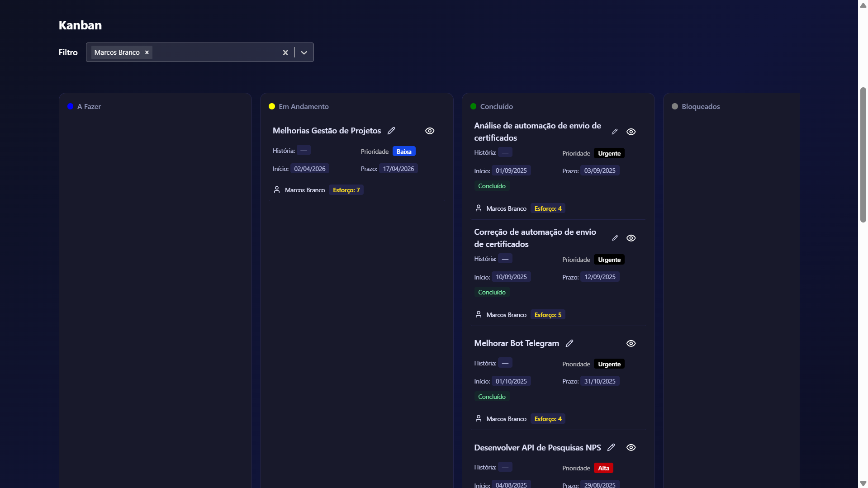View the Melhorar Bot Telegram card

click(631, 343)
